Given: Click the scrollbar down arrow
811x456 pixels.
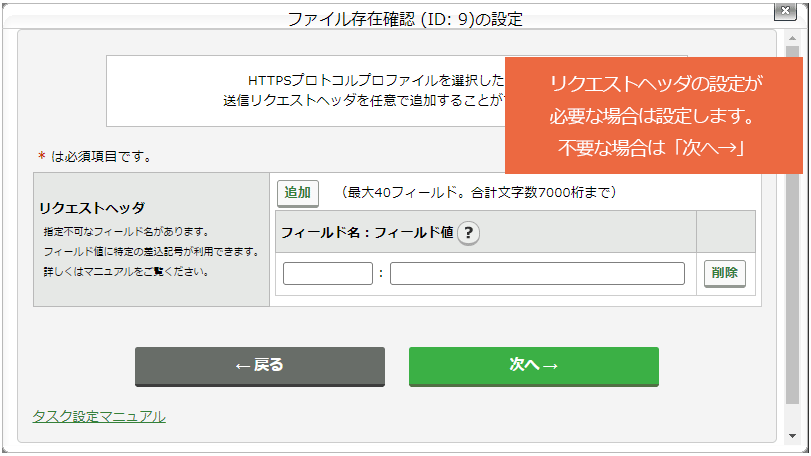Looking at the screenshot, I should [x=792, y=436].
